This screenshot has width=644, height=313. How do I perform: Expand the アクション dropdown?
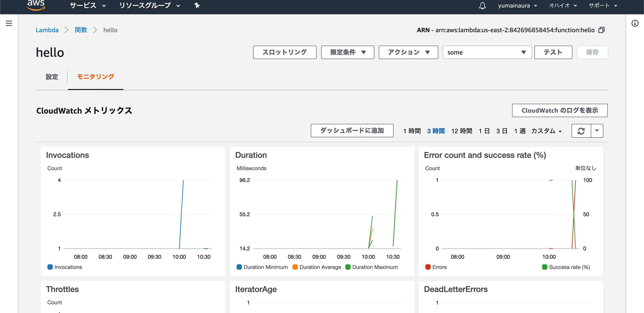[x=408, y=52]
